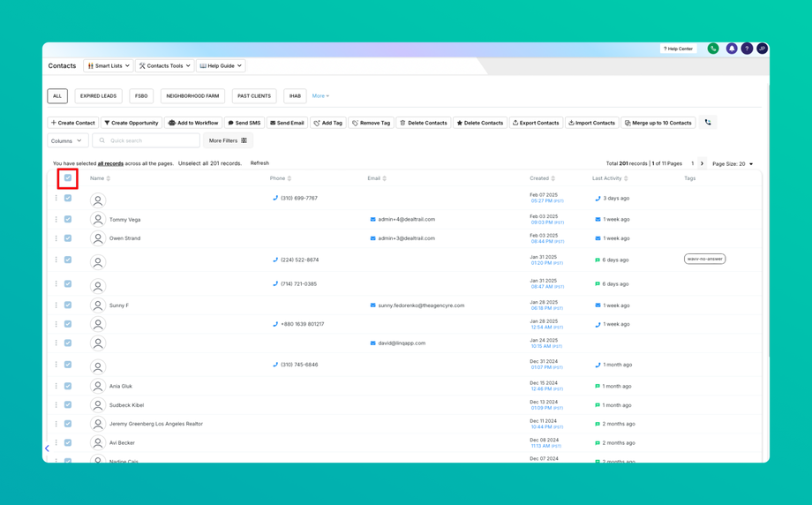Click the green phone dialer icon
The image size is (812, 505).
pyautogui.click(x=713, y=49)
